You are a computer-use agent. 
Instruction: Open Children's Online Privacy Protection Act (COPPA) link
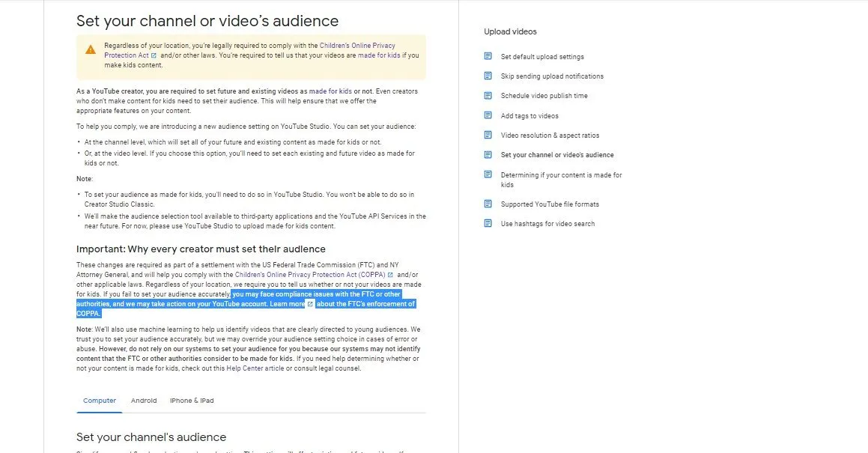(310, 275)
